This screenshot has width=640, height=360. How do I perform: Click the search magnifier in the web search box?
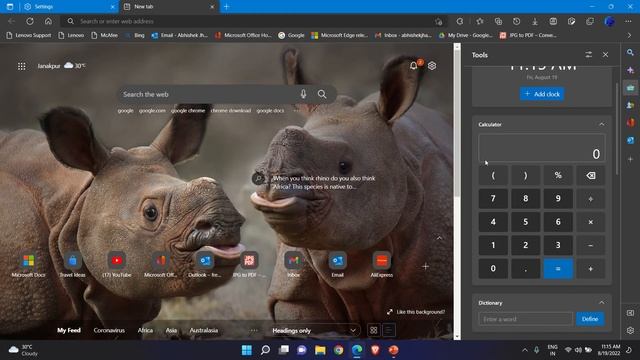pos(322,94)
